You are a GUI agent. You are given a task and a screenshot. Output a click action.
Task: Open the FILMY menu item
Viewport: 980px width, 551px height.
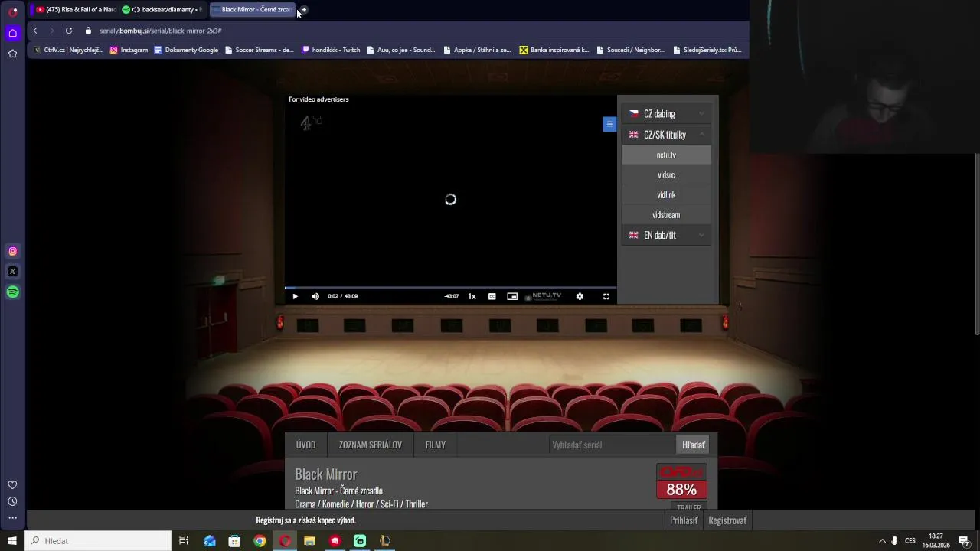tap(436, 445)
